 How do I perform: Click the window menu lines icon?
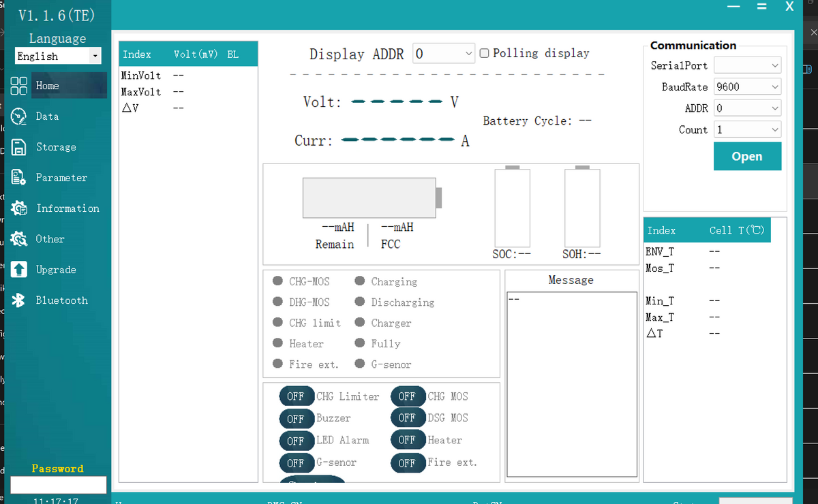tap(761, 6)
